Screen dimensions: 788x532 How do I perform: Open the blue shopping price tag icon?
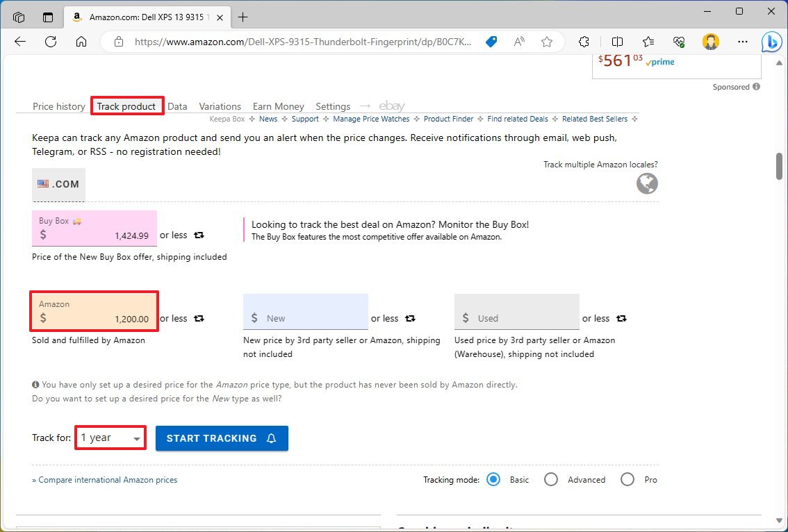point(491,42)
